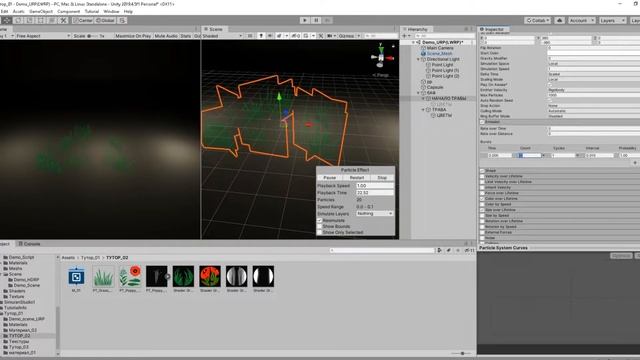Toggle the Emission module checkbox
This screenshot has height=360, width=640.
click(x=482, y=122)
